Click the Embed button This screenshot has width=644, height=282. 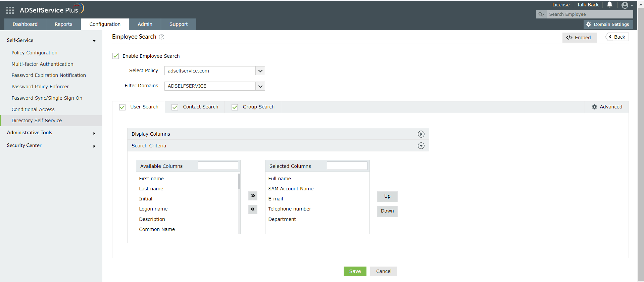click(x=579, y=38)
